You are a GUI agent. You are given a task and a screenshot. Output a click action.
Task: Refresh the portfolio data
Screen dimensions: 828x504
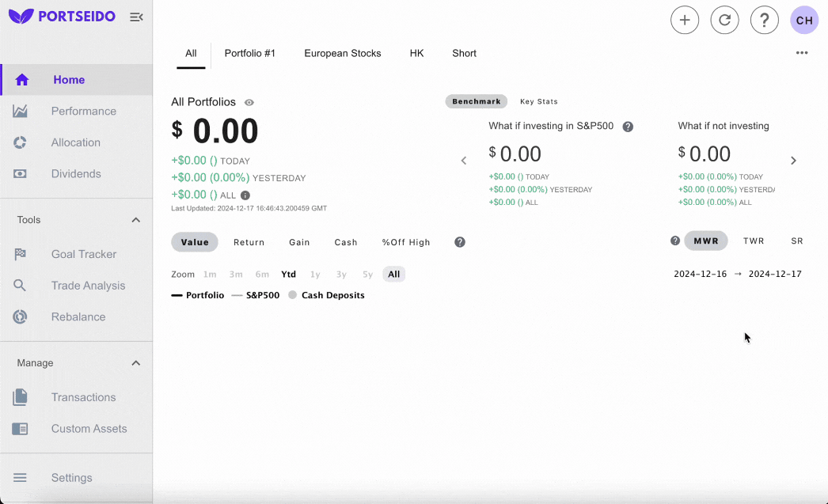(724, 20)
